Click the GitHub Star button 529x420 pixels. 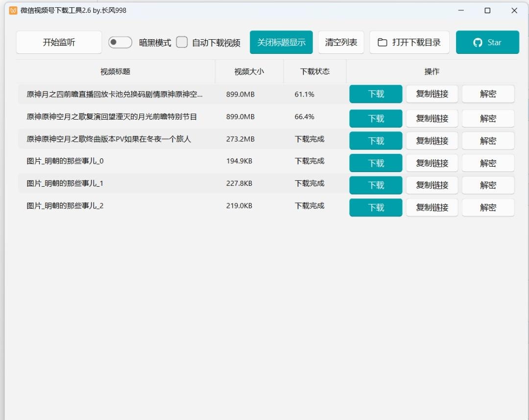click(487, 42)
